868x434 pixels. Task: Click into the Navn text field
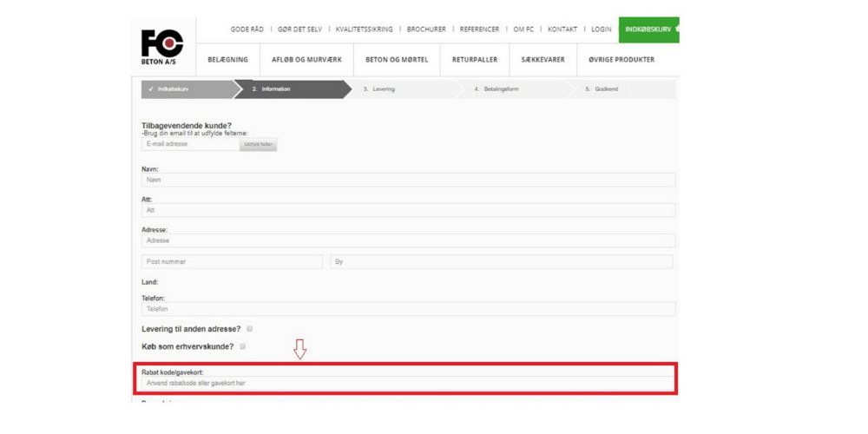point(408,181)
